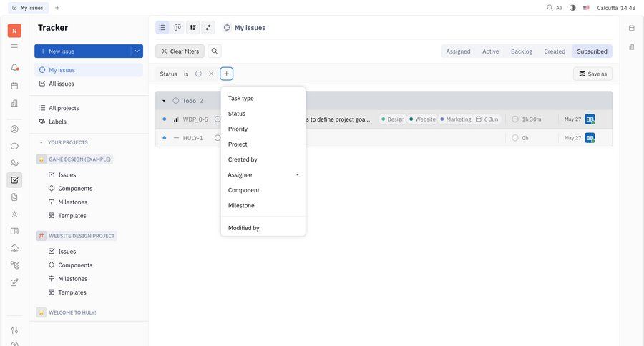The height and width of the screenshot is (346, 644).
Task: Open the hierarchy tree icon in the left sidebar
Action: click(x=14, y=265)
